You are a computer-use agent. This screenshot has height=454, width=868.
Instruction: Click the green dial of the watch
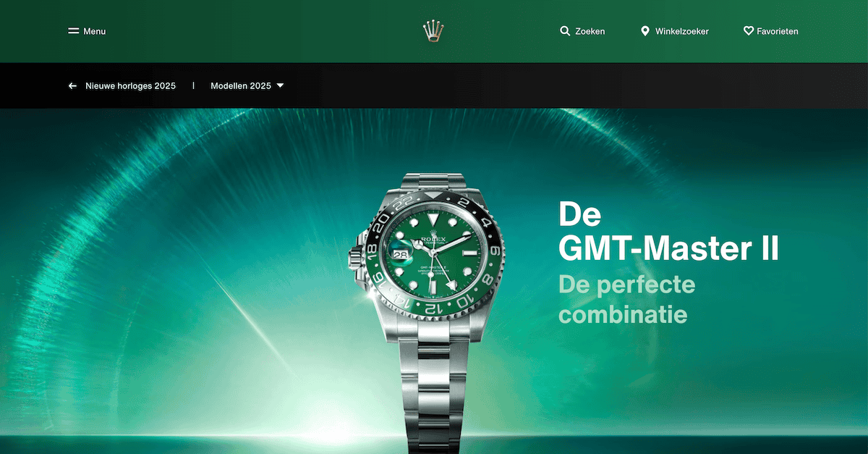(x=432, y=253)
